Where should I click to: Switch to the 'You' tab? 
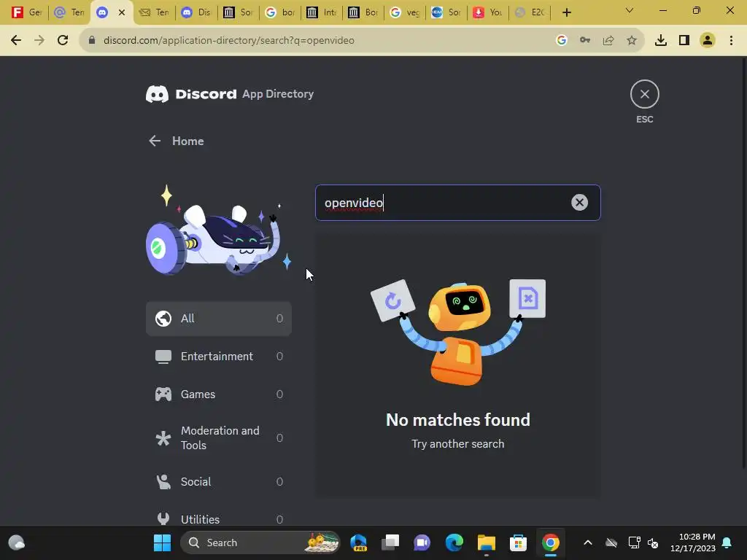(487, 12)
